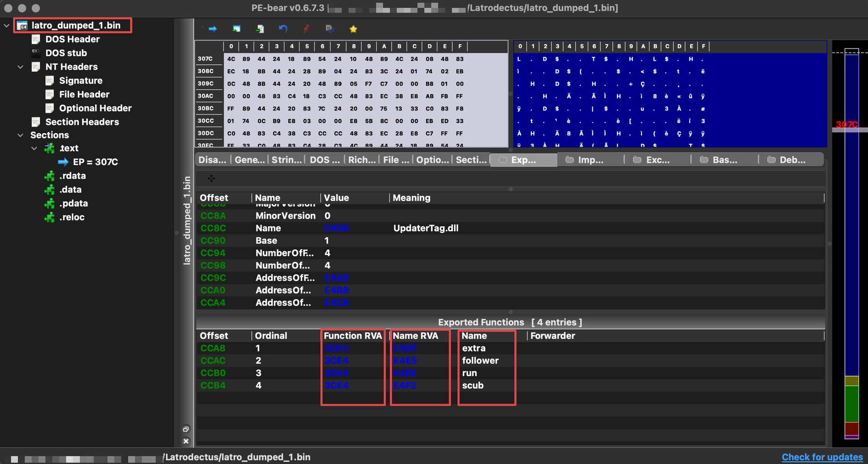
Task: Collapse the NT Headers tree node
Action: (20, 67)
